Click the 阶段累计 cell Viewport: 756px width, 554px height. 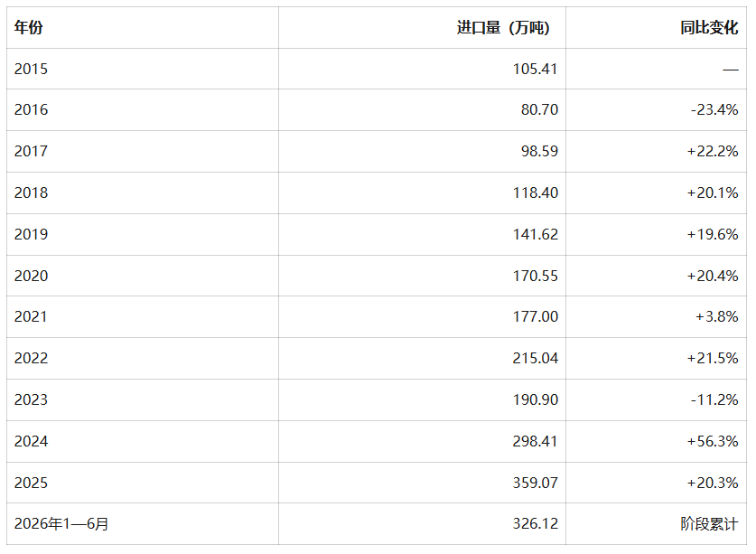(709, 523)
